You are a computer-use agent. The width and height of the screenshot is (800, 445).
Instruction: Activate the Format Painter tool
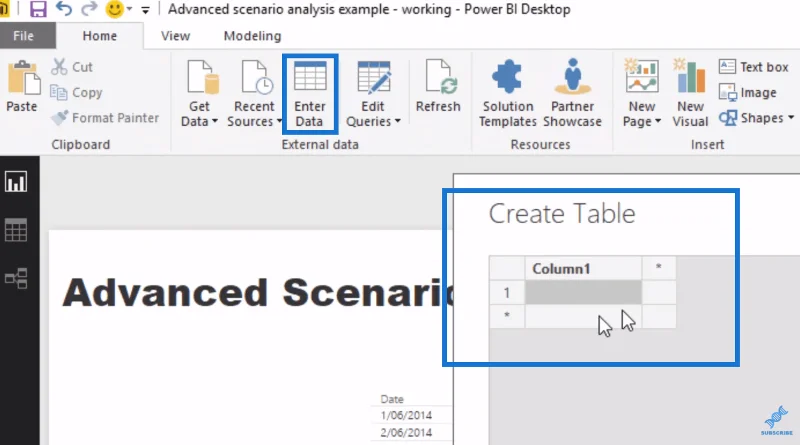[105, 118]
